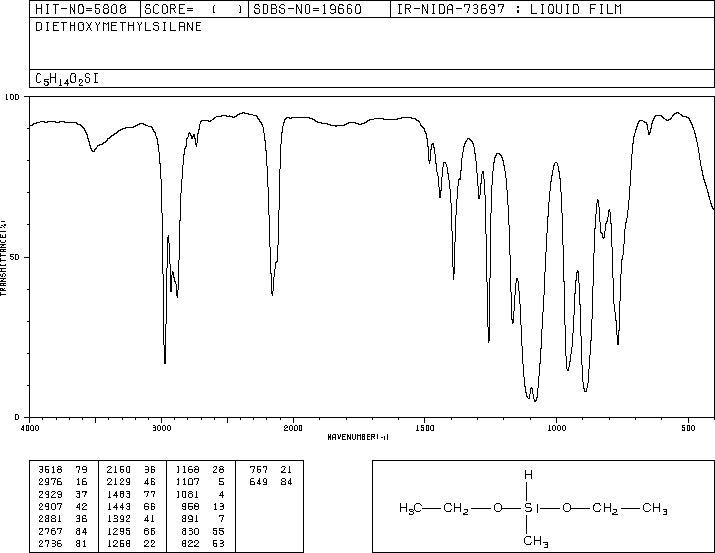Click the 100 tick label on the transmittance axis
715x553 pixels.
click(x=12, y=97)
